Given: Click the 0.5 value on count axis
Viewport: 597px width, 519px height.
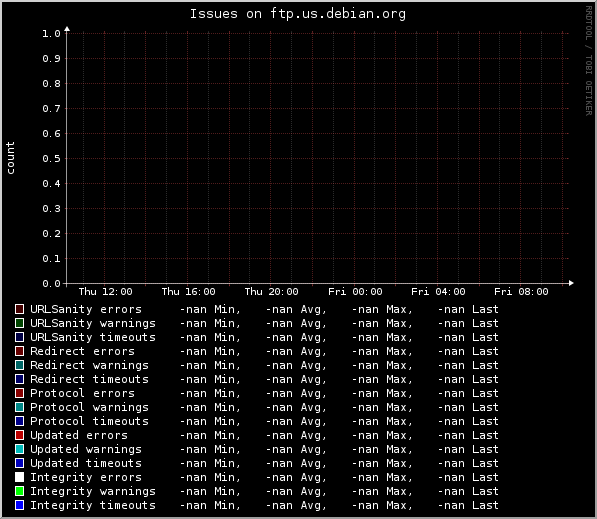Looking at the screenshot, I should click(x=51, y=158).
